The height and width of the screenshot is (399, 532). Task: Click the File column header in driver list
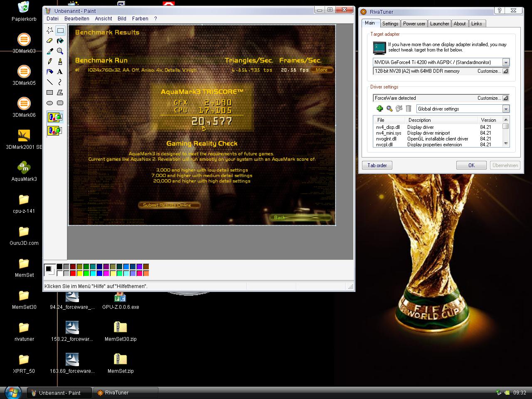point(389,120)
